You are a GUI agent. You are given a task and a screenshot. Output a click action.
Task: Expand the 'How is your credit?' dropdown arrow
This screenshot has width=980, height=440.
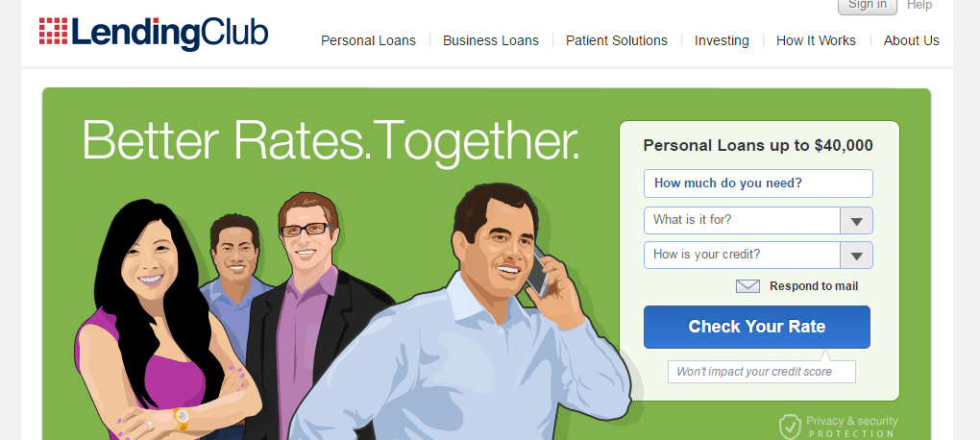click(x=856, y=255)
